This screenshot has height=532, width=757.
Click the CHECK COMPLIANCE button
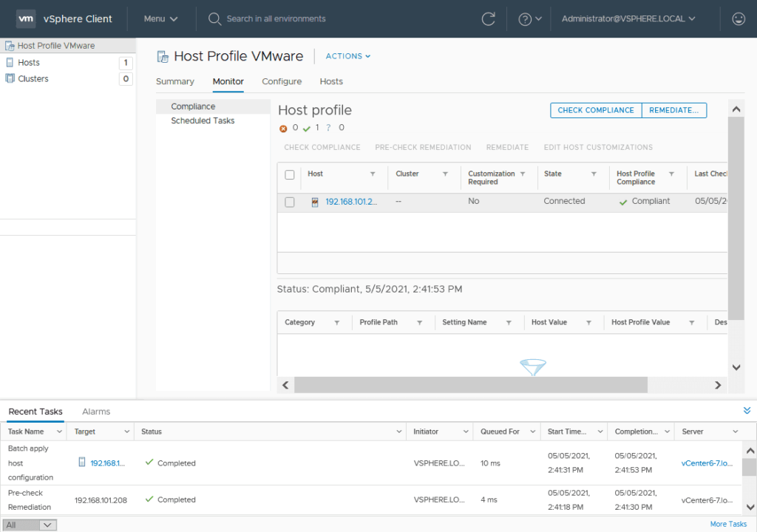point(595,109)
